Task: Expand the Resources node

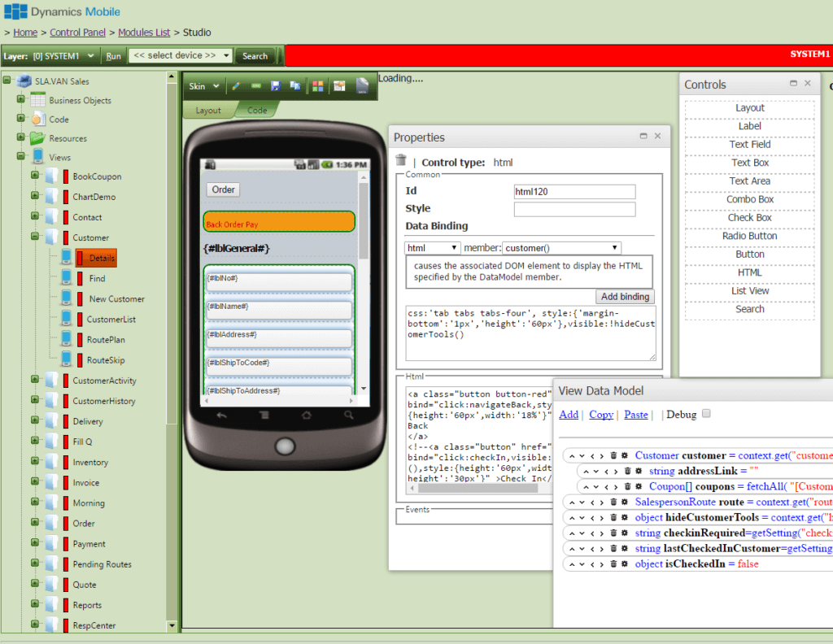Action: click(20, 137)
